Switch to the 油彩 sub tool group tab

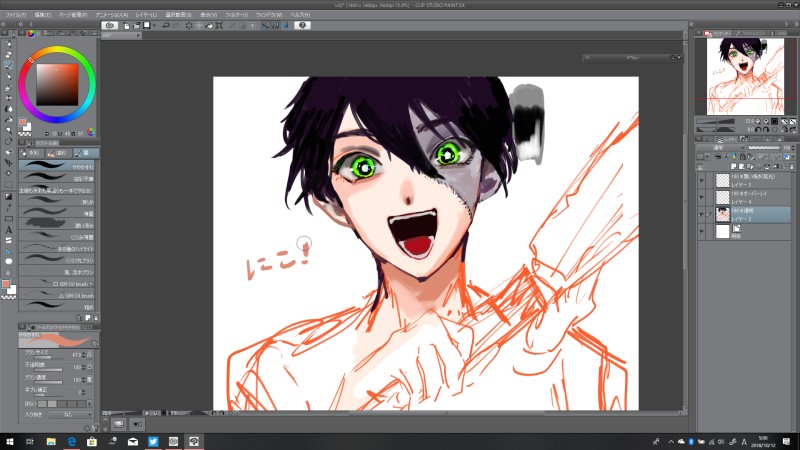pos(57,153)
